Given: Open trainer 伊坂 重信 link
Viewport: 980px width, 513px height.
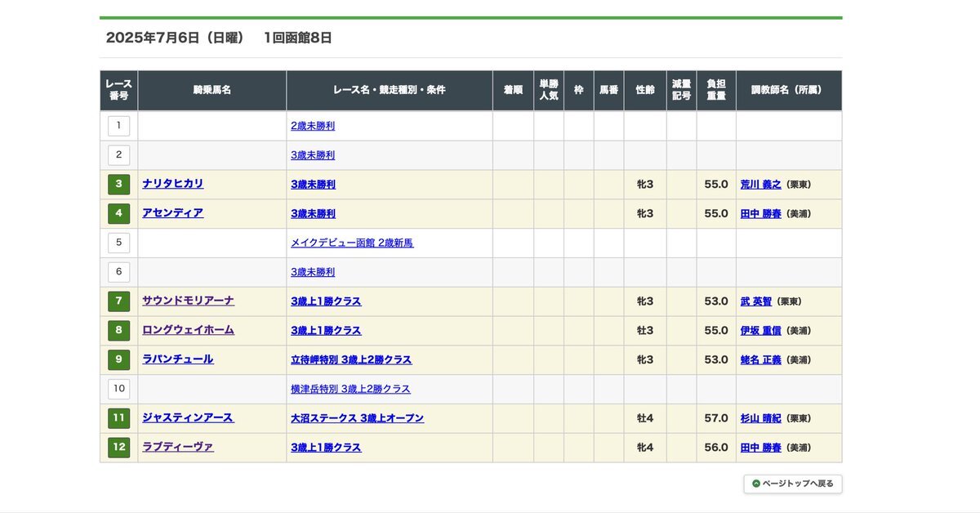Looking at the screenshot, I should tap(761, 331).
